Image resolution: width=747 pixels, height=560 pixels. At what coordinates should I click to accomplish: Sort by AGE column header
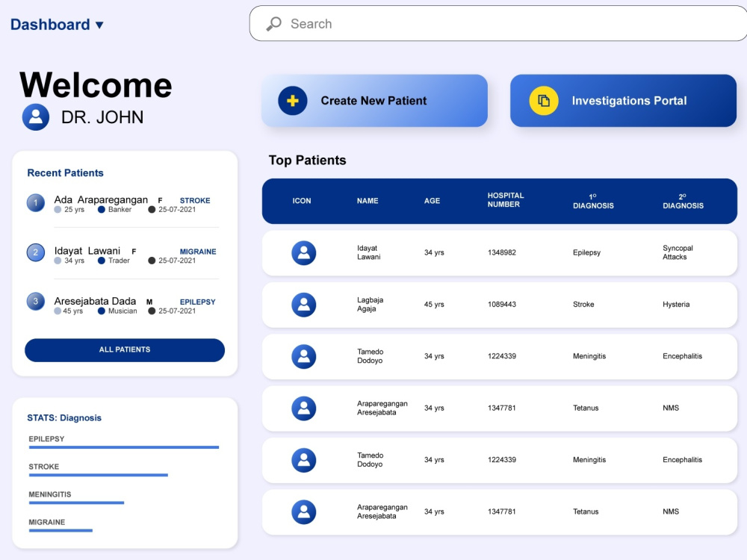[432, 201]
